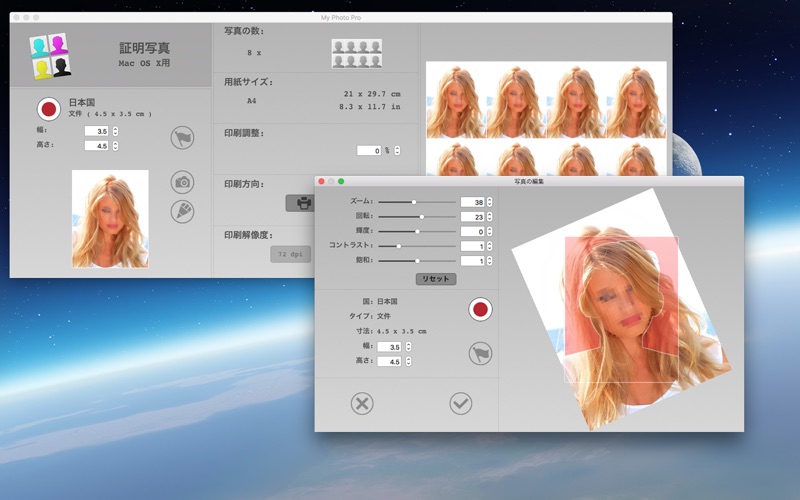
Task: Click the 8 x photo count text
Action: (254, 53)
